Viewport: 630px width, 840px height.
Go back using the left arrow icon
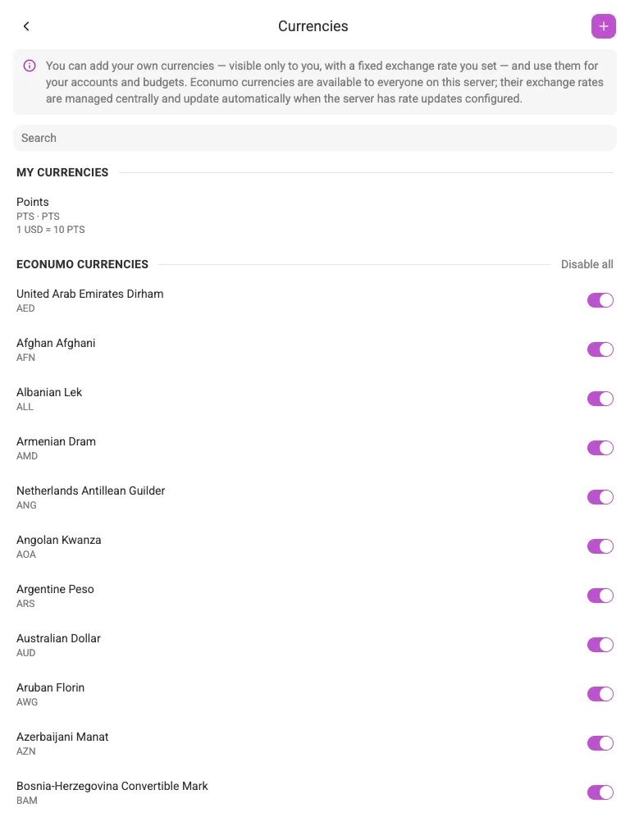pos(26,26)
